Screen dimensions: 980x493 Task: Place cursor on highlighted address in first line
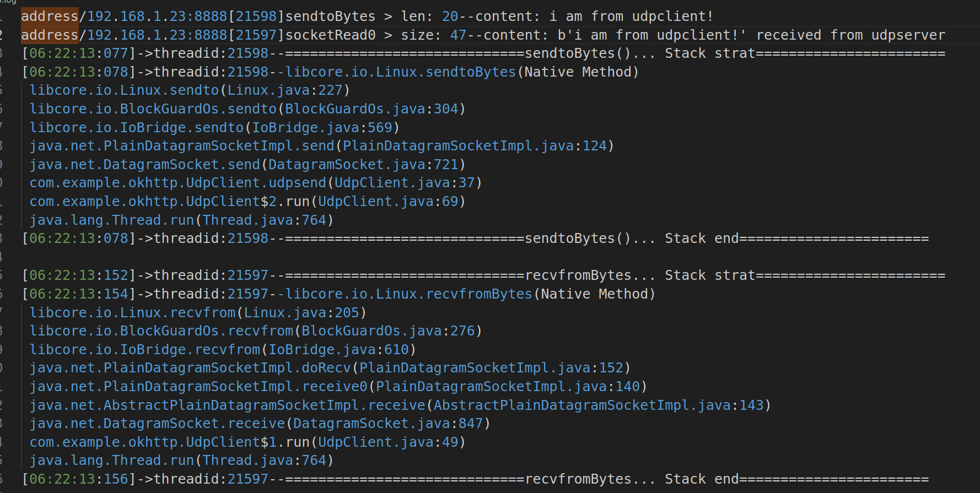point(50,17)
